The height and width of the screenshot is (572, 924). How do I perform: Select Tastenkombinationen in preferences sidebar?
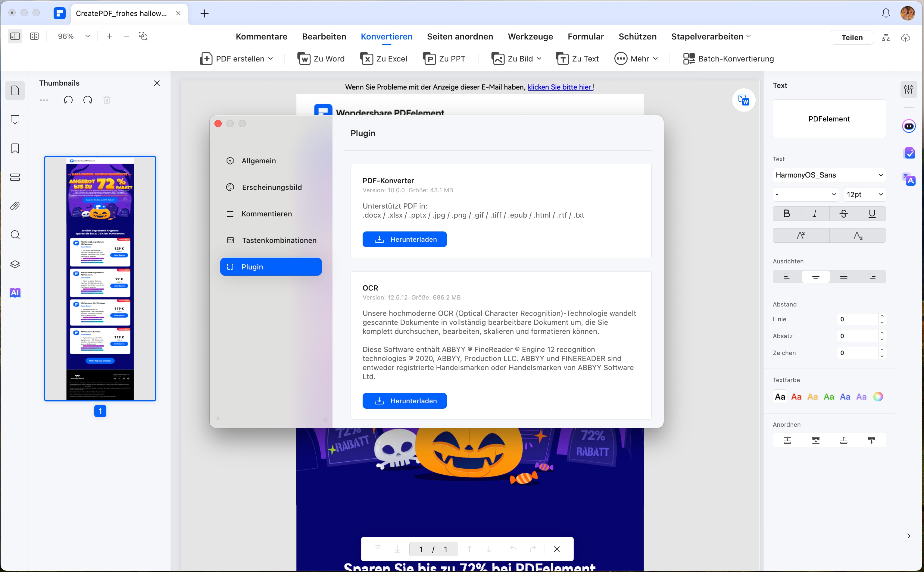click(x=271, y=240)
